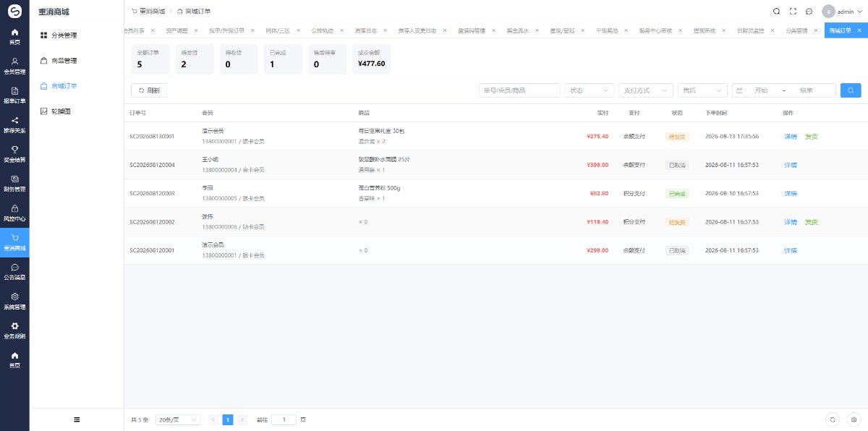Screen dimensions: 868x431
Task: Open the message bubble icon in header
Action: pos(809,11)
